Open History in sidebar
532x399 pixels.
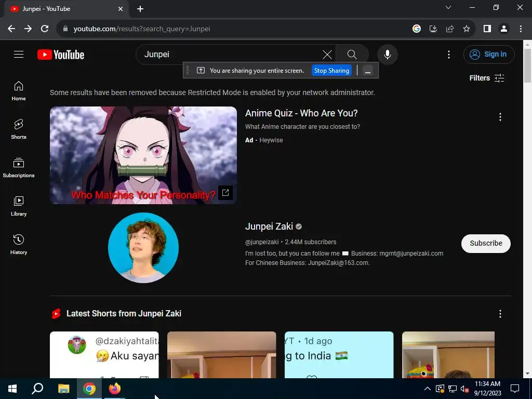point(19,244)
